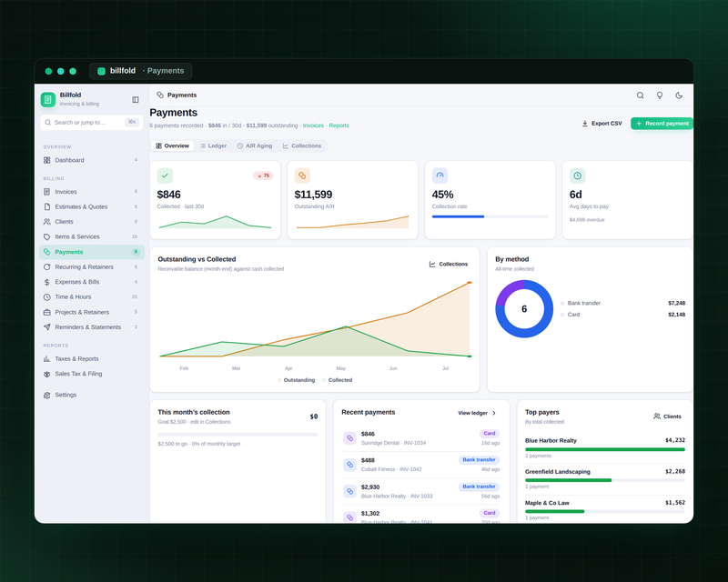Open Estimates & Quotes page
Viewport: 728px width, 582px height.
[x=92, y=206]
